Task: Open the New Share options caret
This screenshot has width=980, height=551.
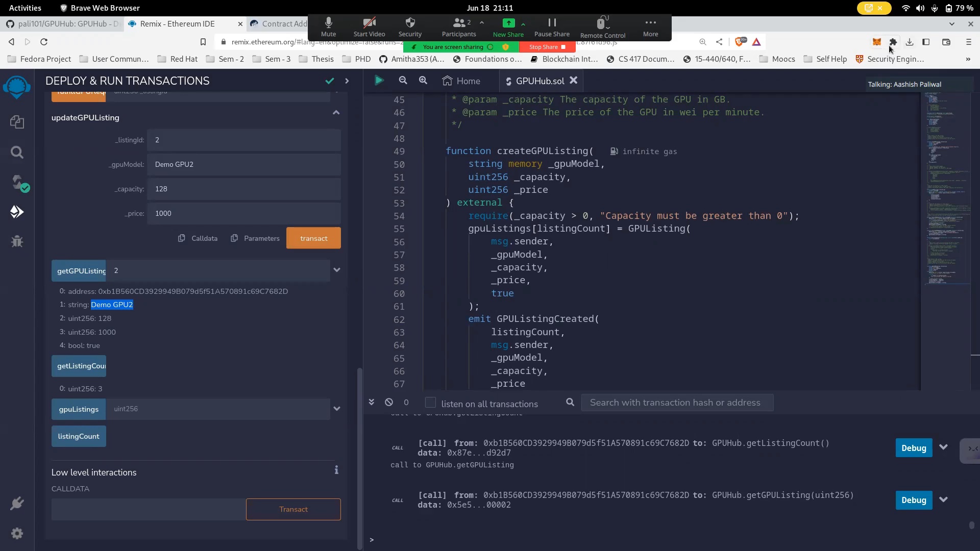Action: click(523, 23)
